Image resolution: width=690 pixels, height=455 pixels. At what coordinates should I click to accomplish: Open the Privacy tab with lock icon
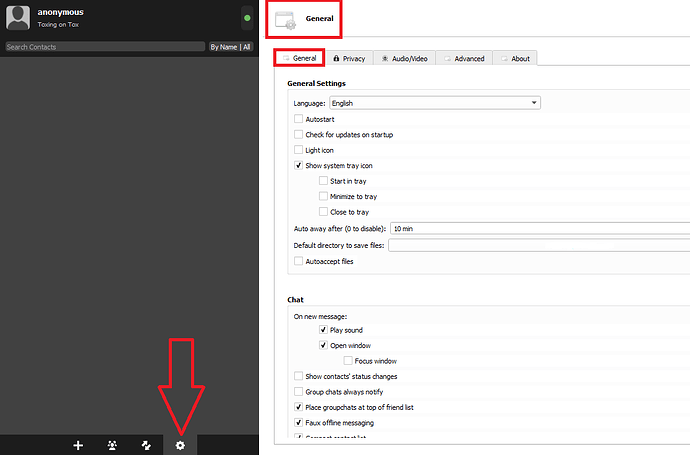pos(349,59)
